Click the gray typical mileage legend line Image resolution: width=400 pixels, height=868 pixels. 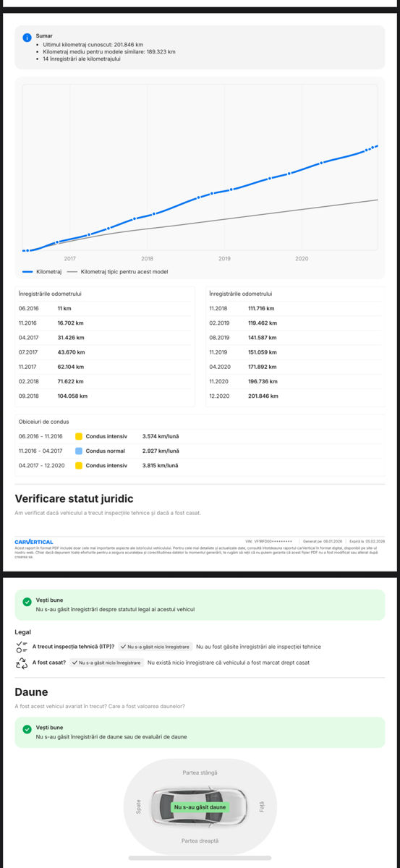(72, 272)
